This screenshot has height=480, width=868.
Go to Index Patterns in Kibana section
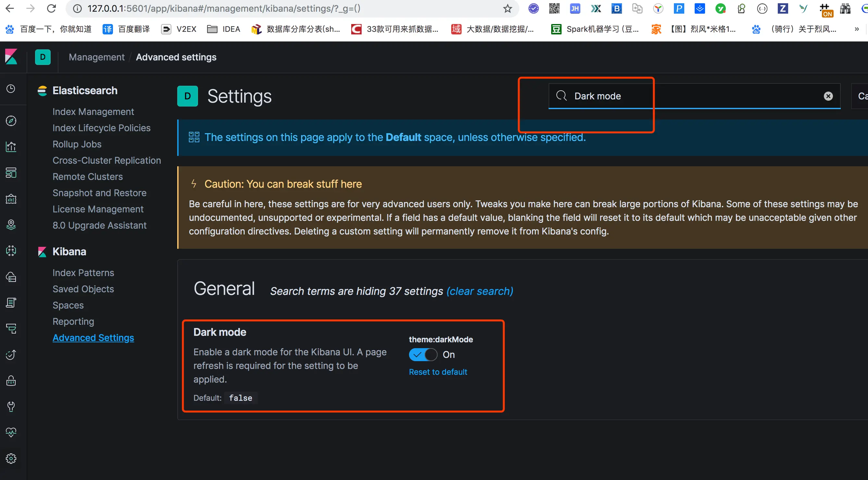click(83, 273)
